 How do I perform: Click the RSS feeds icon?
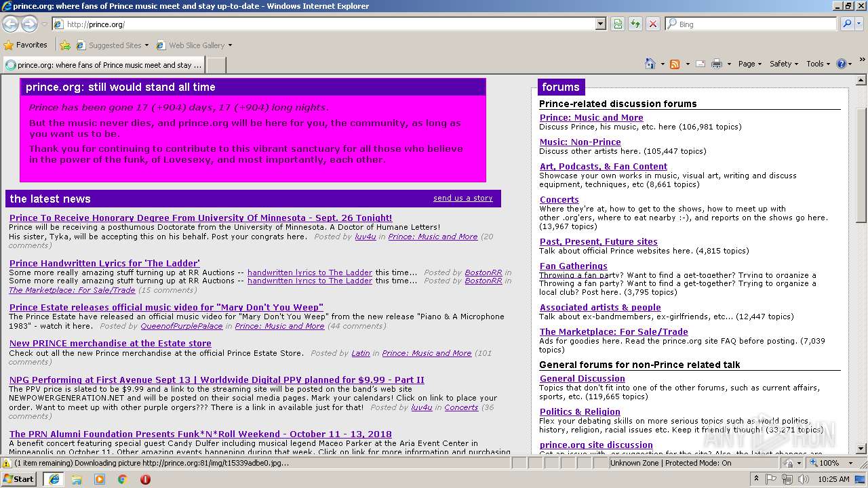click(675, 64)
